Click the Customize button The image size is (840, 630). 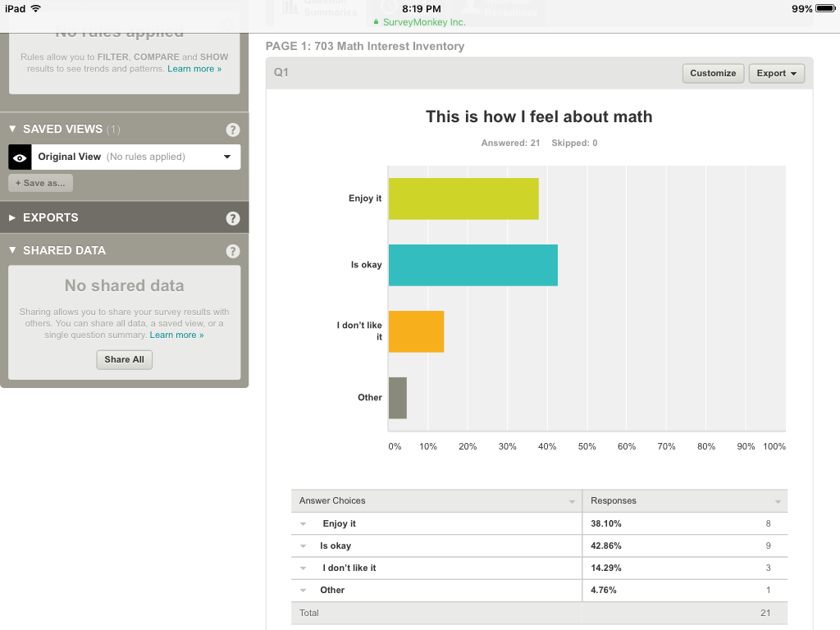tap(713, 73)
